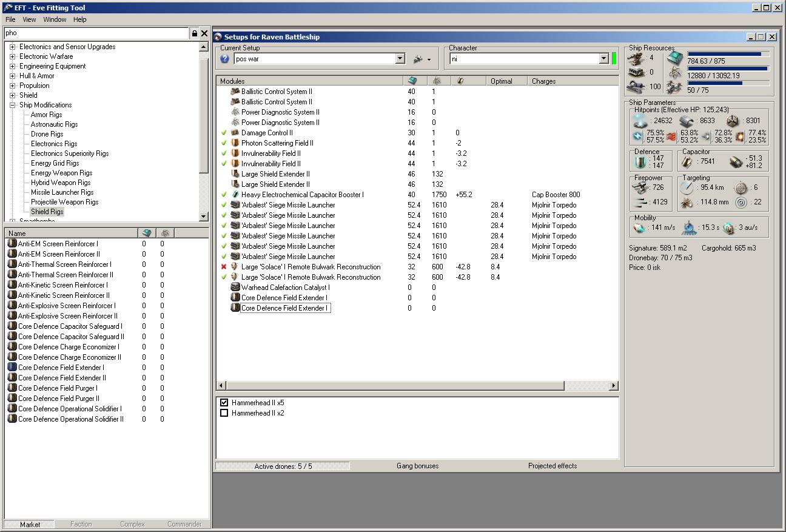786x532 pixels.
Task: Click the Gang bonuses button
Action: coord(417,466)
